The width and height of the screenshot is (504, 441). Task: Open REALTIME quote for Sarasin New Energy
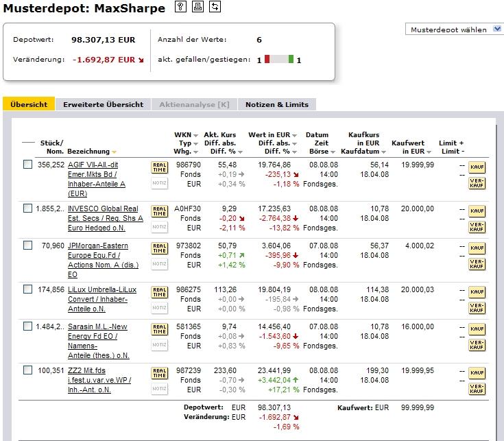159,331
